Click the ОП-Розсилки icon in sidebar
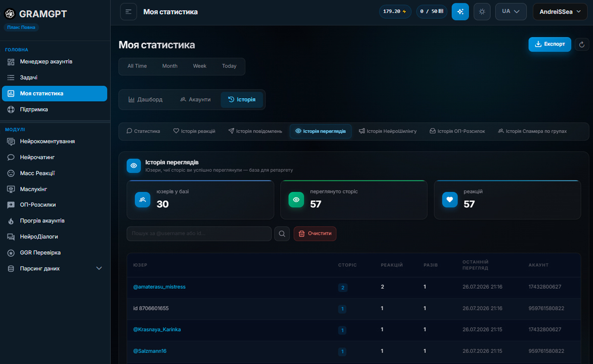Image resolution: width=593 pixels, height=364 pixels. (11, 205)
